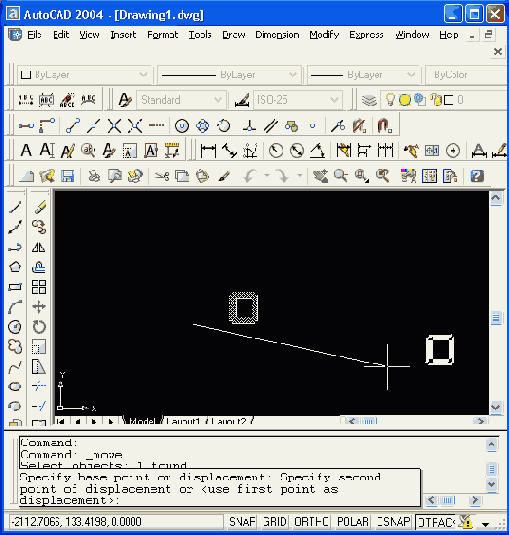The height and width of the screenshot is (535, 509).
Task: Click the Multiline Text icon
Action: point(26,150)
